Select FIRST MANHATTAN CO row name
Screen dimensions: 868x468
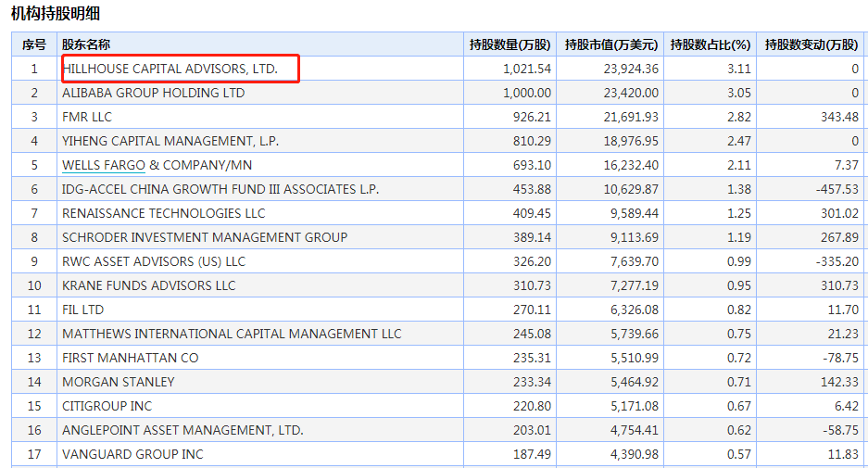130,358
